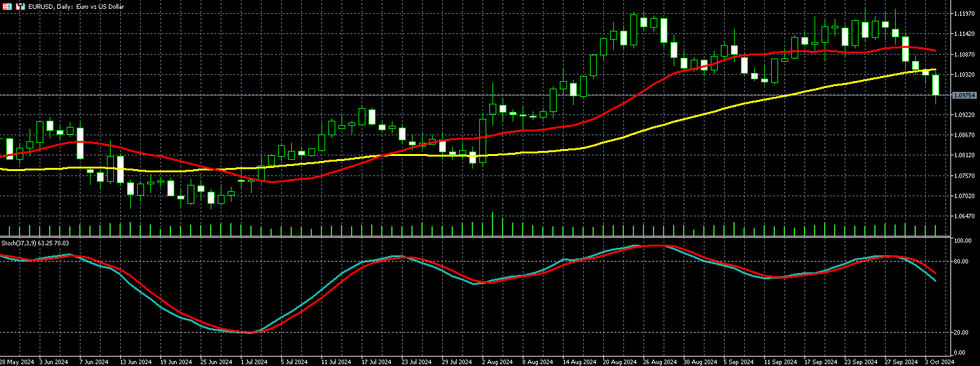The width and height of the screenshot is (980, 366).
Task: Click the tallest volume bar in early August
Action: 493,224
